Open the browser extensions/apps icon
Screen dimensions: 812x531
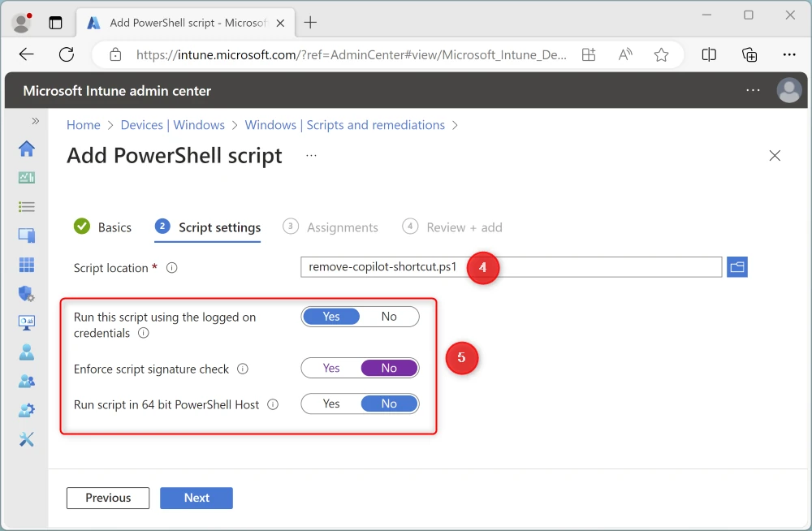(x=589, y=54)
